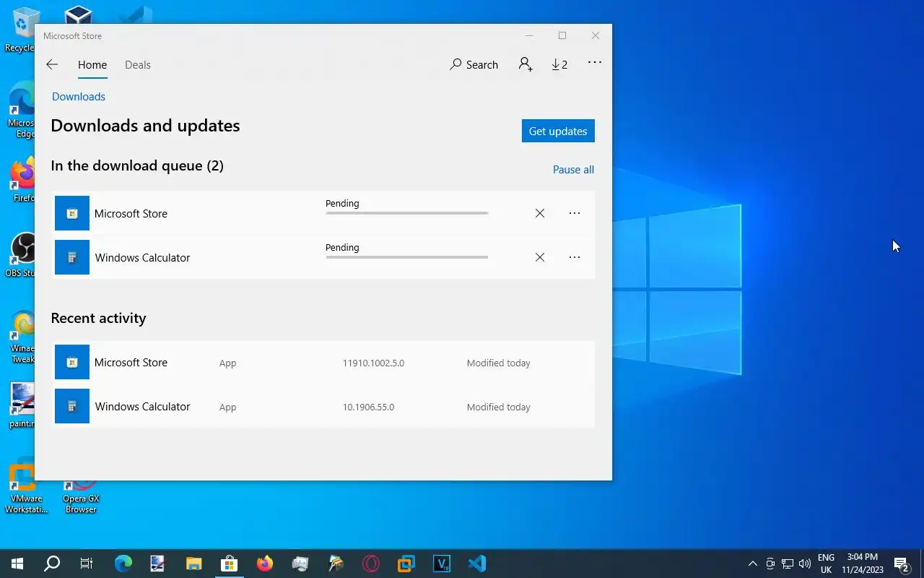The width and height of the screenshot is (924, 578).
Task: Click the sign-in account icon
Action: click(526, 64)
